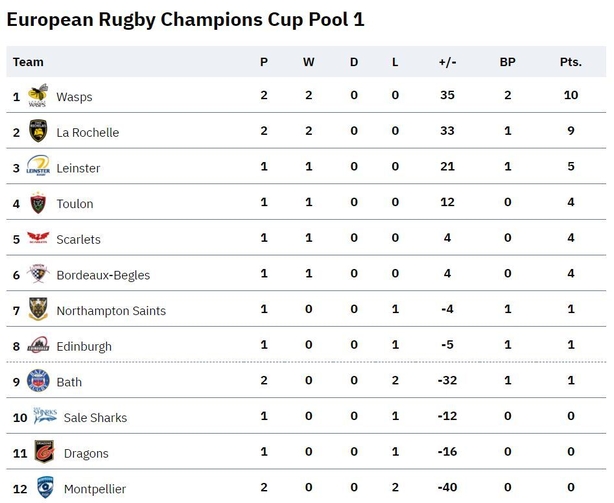This screenshot has height=503, width=614.
Task: Click the Toulon crest icon
Action: point(38,203)
